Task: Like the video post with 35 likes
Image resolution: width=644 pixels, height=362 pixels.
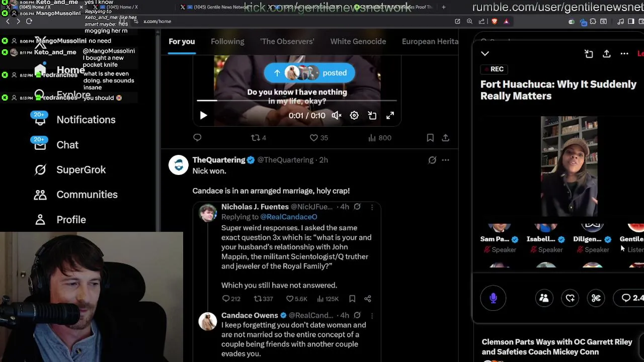Action: click(x=318, y=138)
